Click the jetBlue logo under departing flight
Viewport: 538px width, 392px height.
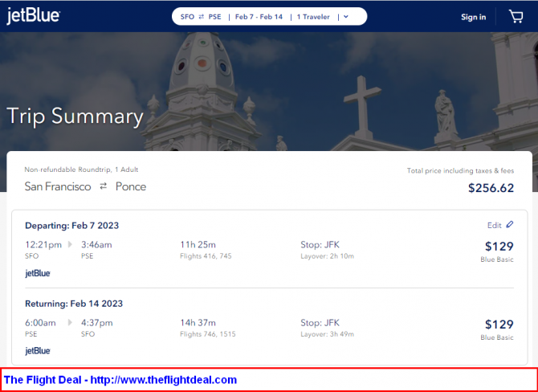pyautogui.click(x=38, y=273)
